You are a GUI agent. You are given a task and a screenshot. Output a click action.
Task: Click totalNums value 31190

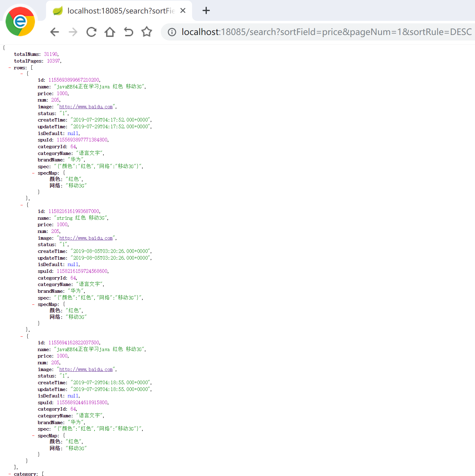51,54
